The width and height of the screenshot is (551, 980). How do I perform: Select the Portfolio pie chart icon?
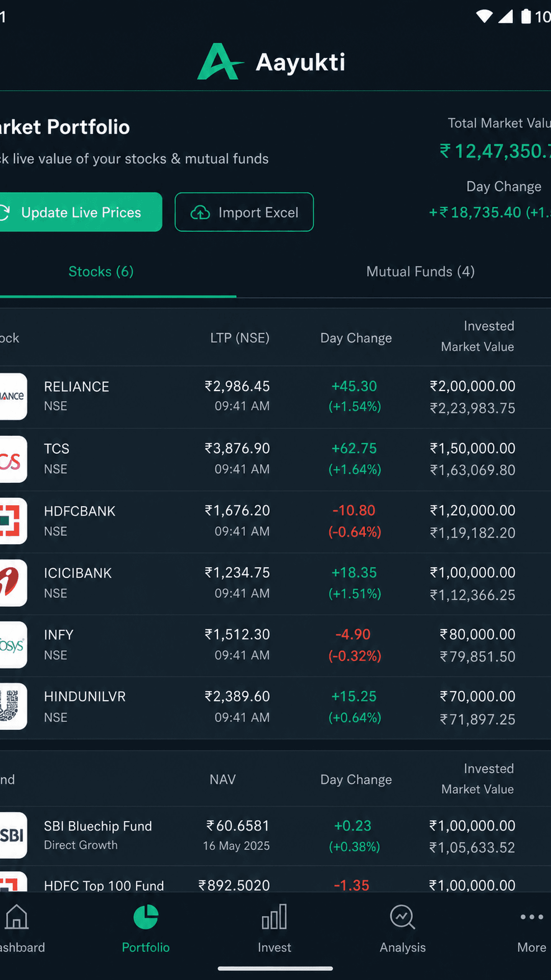(x=146, y=917)
